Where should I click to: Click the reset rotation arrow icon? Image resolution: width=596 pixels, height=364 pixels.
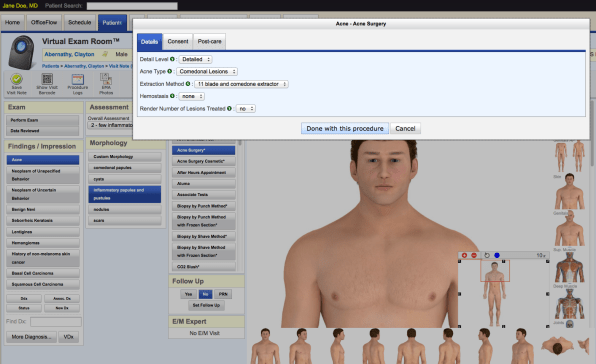487,255
